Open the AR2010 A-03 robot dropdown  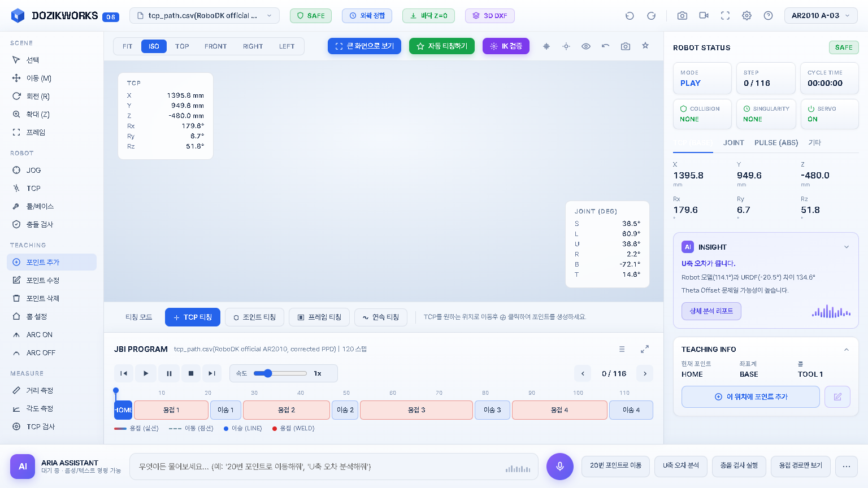click(821, 16)
